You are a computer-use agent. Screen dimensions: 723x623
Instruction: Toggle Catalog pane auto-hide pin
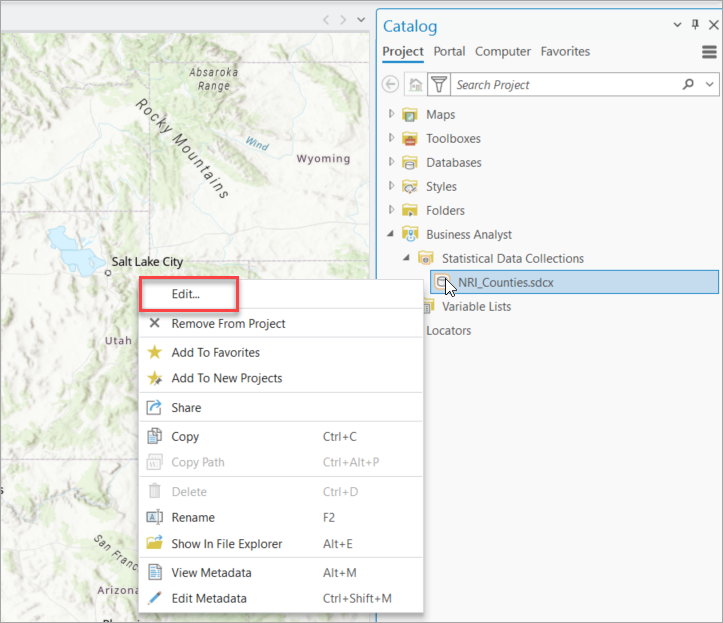pyautogui.click(x=695, y=24)
